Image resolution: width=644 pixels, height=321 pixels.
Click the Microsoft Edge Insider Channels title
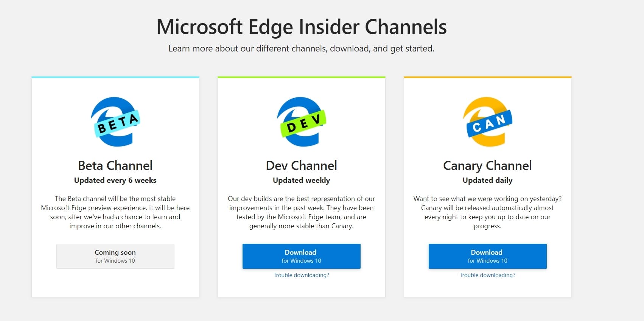coord(302,27)
